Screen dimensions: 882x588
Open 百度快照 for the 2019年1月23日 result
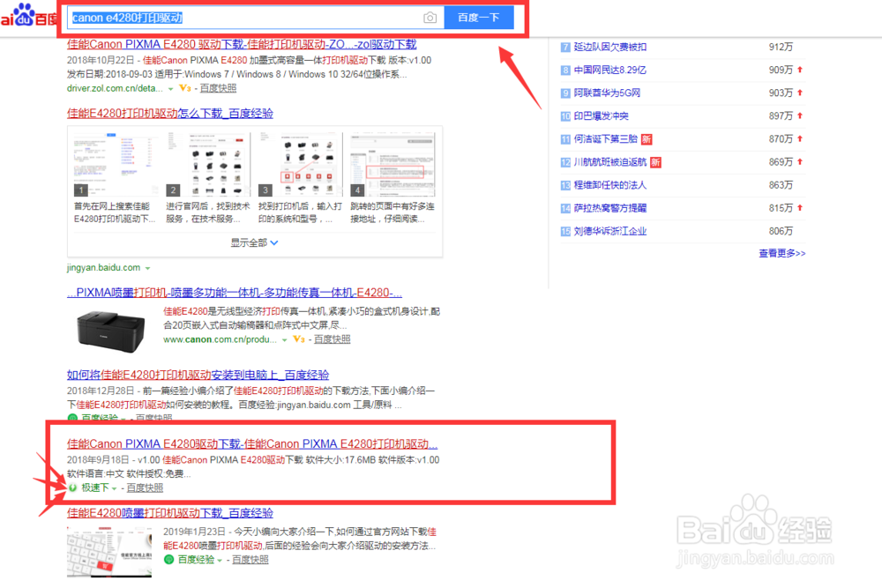(250, 560)
